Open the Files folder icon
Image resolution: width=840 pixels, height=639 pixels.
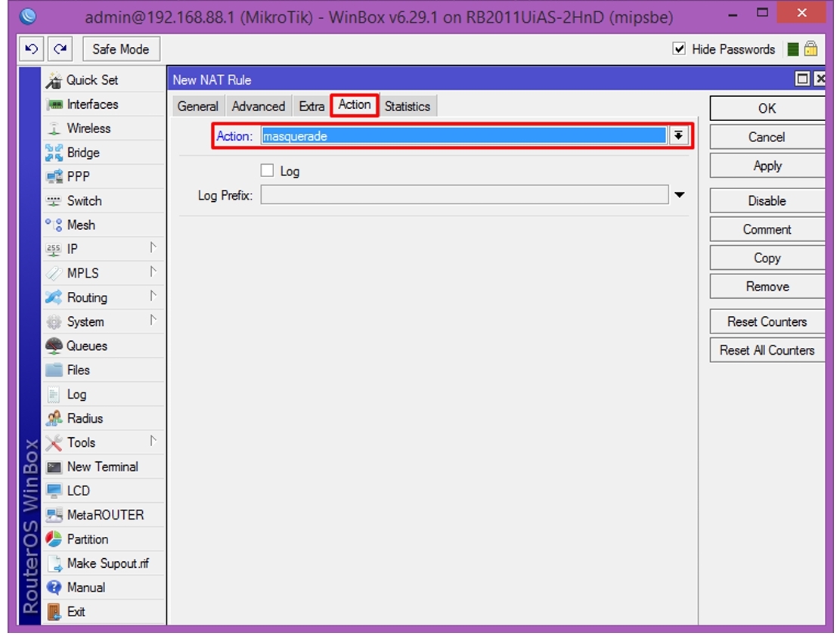(x=54, y=370)
